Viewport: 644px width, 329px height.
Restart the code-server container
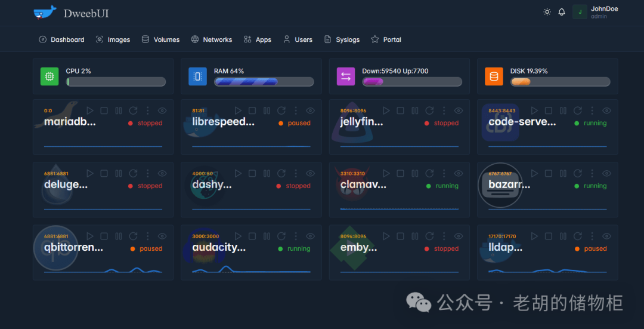point(577,110)
